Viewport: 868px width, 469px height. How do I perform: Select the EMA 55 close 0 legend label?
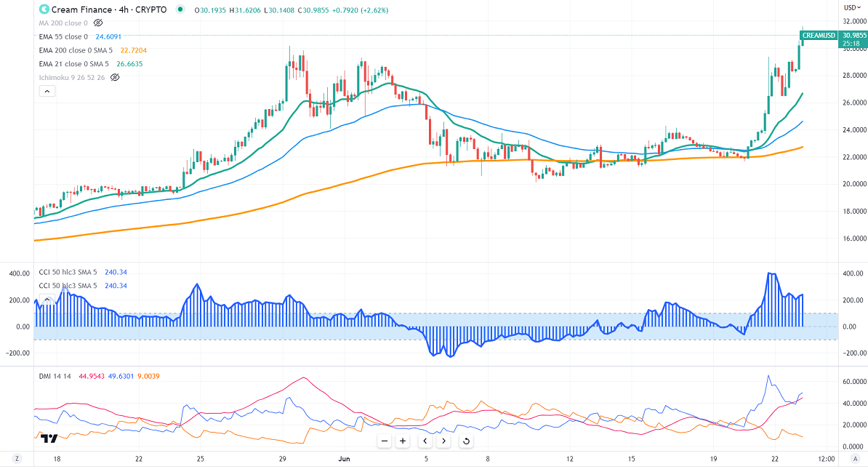63,36
